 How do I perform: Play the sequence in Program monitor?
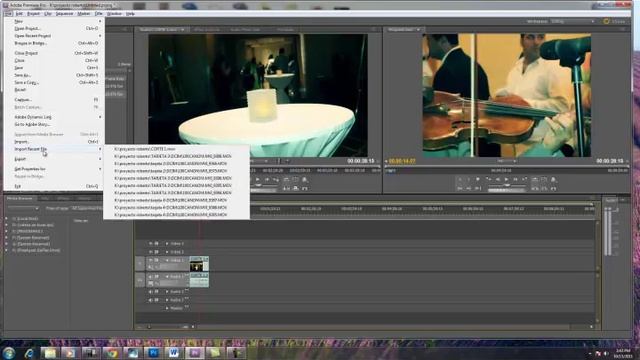pyautogui.click(x=507, y=180)
